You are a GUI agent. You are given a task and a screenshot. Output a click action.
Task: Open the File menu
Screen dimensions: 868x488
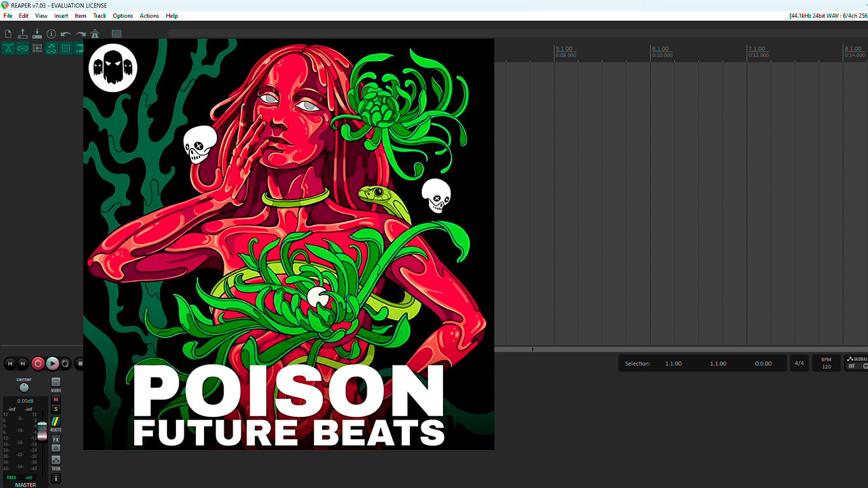pos(8,16)
